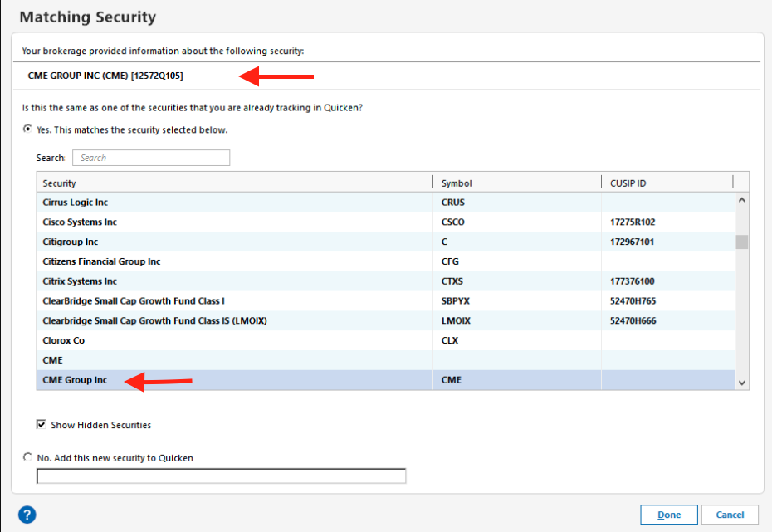This screenshot has height=532, width=772.
Task: Open the help question mark icon
Action: pos(27,515)
